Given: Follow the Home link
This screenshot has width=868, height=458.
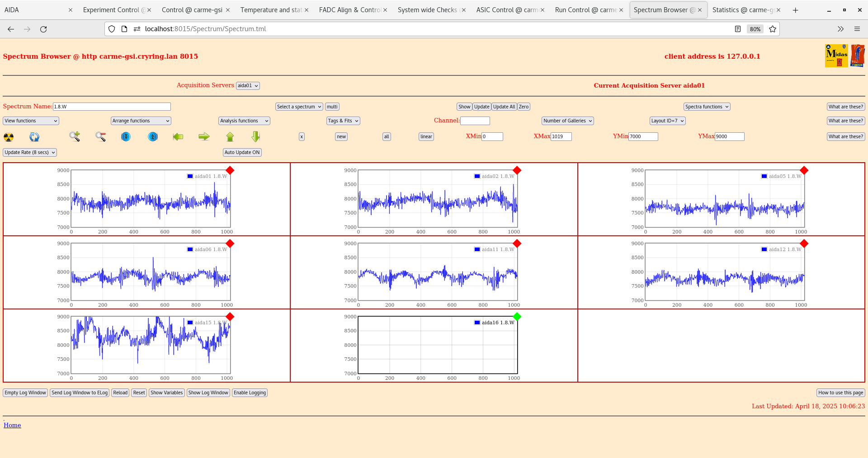Looking at the screenshot, I should (x=12, y=425).
